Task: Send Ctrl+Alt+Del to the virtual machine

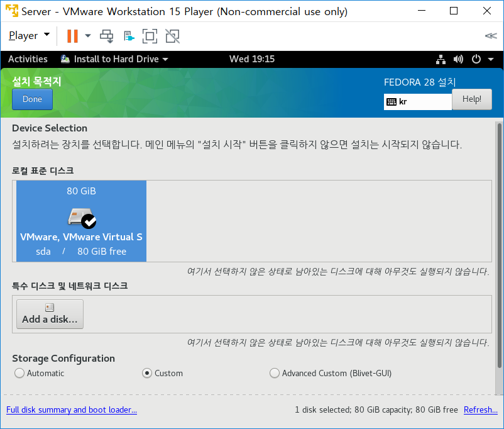Action: [106, 36]
